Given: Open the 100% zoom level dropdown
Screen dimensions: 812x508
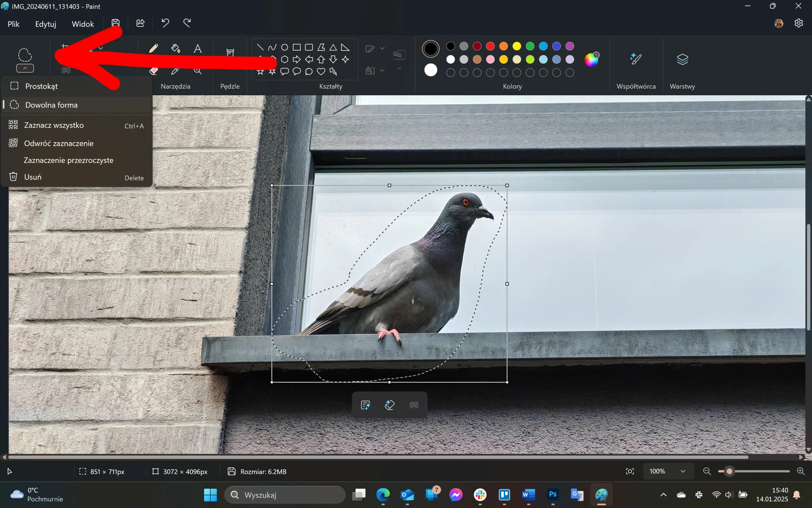Looking at the screenshot, I should point(668,471).
